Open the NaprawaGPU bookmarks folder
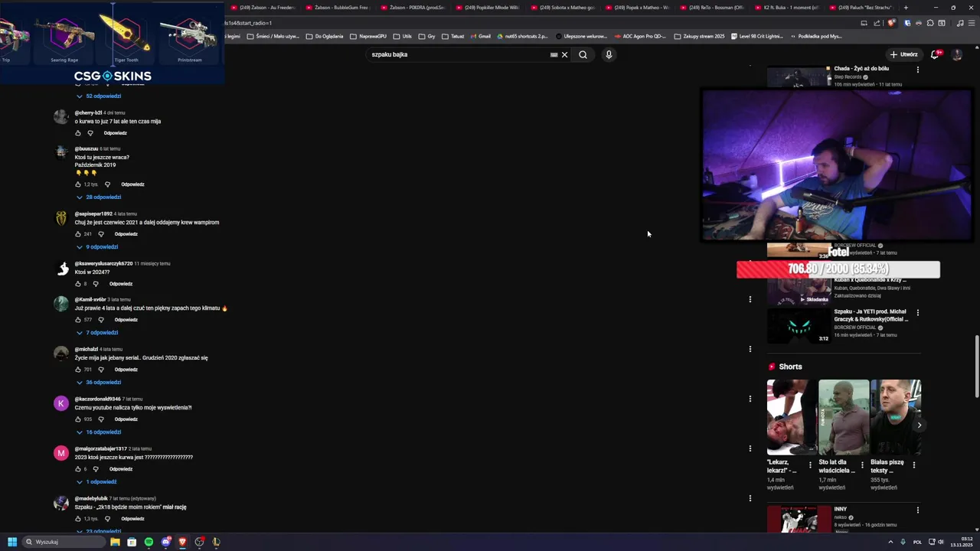The image size is (980, 551). click(368, 36)
